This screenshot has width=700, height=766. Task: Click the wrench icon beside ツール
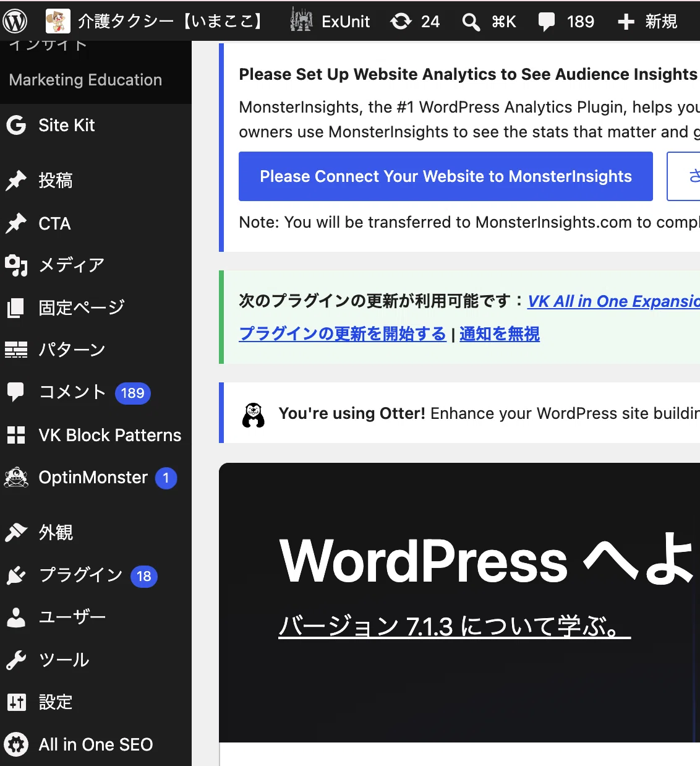[16, 660]
